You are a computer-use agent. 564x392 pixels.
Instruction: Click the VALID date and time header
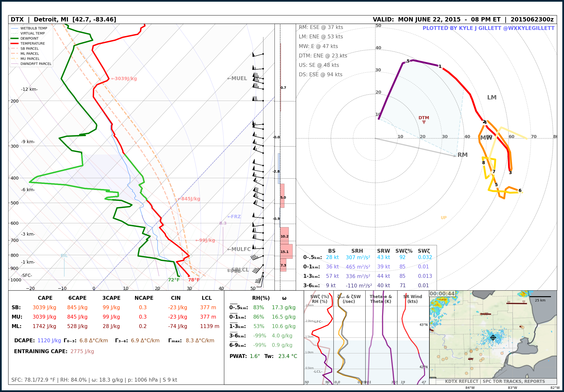click(463, 20)
